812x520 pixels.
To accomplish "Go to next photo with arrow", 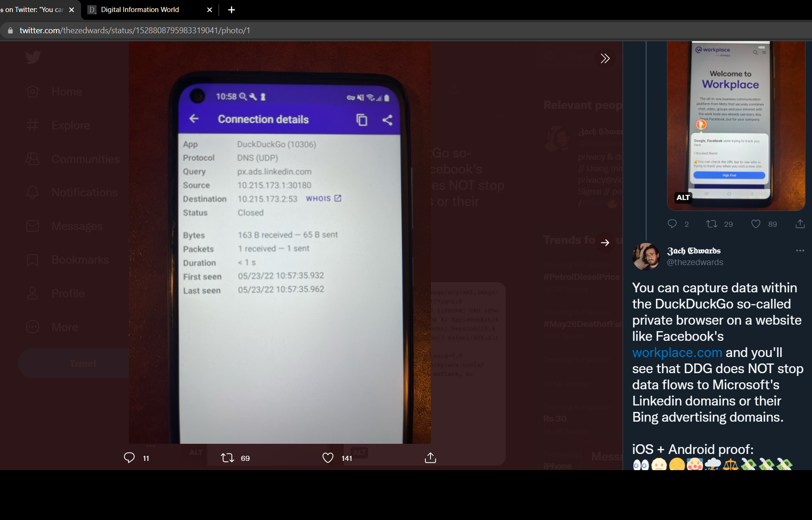I will (605, 242).
